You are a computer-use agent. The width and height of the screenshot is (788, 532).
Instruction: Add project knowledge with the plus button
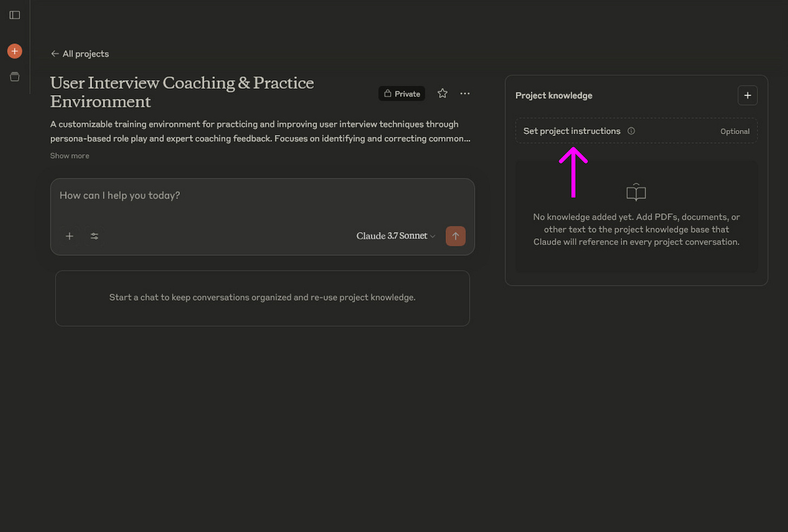(x=747, y=95)
